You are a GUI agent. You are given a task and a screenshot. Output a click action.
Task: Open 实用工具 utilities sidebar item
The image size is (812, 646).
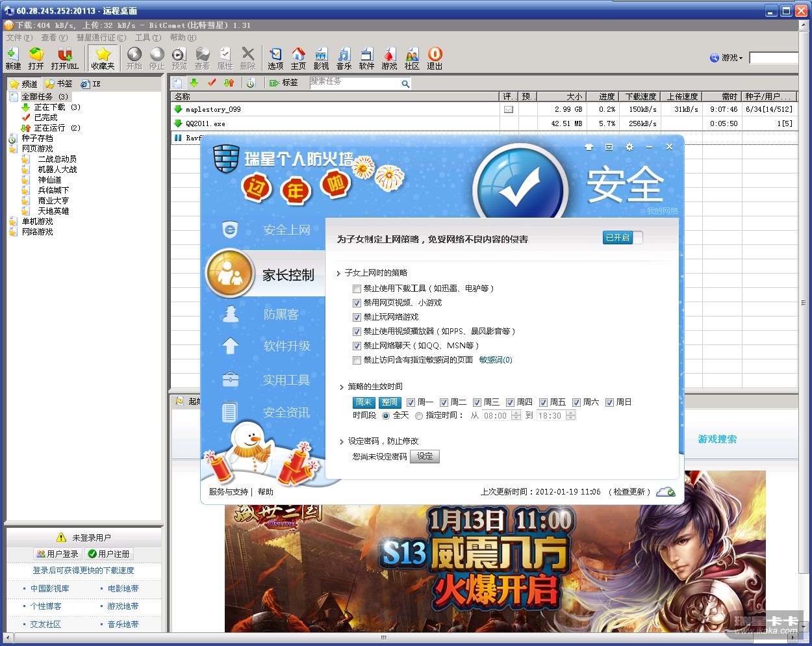click(x=286, y=380)
